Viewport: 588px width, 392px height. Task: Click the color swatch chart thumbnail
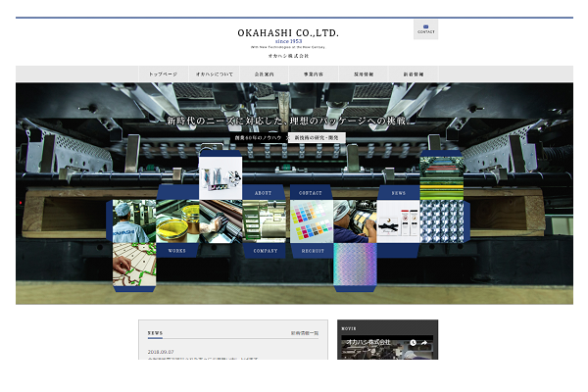[311, 221]
